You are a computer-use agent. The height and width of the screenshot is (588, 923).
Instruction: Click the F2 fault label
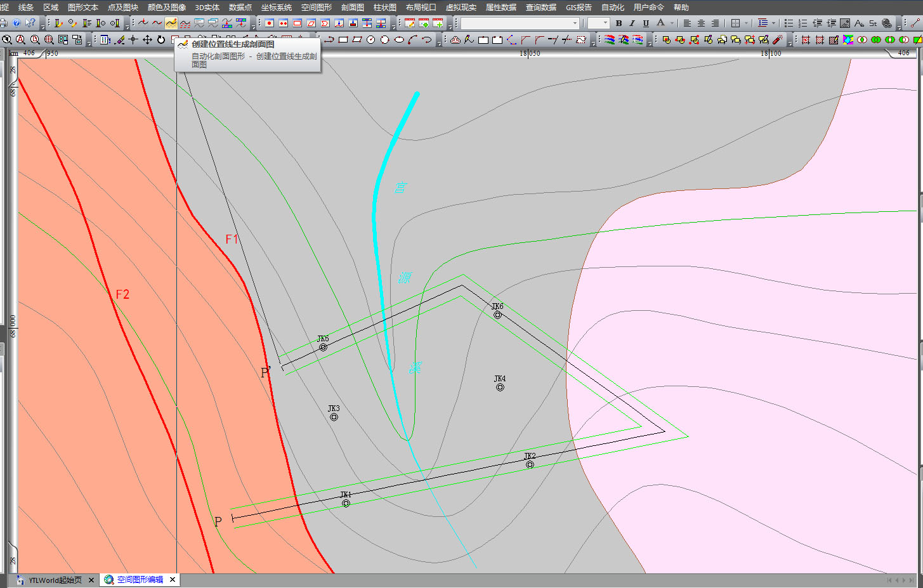pos(122,294)
